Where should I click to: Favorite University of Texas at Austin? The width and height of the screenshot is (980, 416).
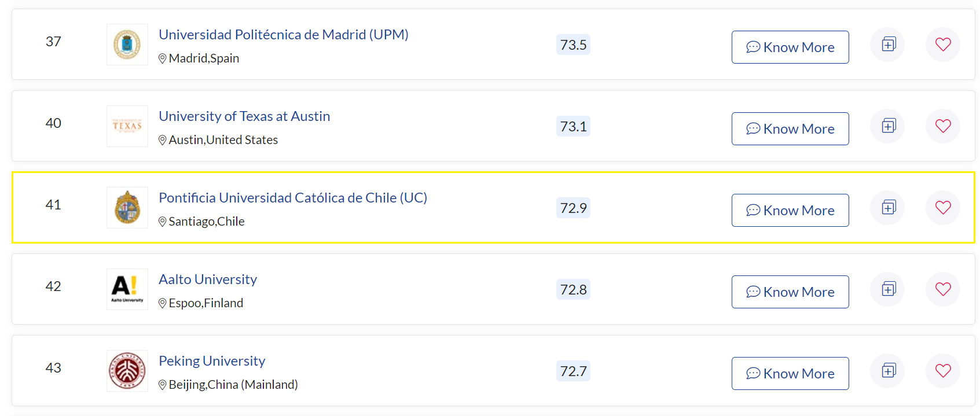point(942,126)
